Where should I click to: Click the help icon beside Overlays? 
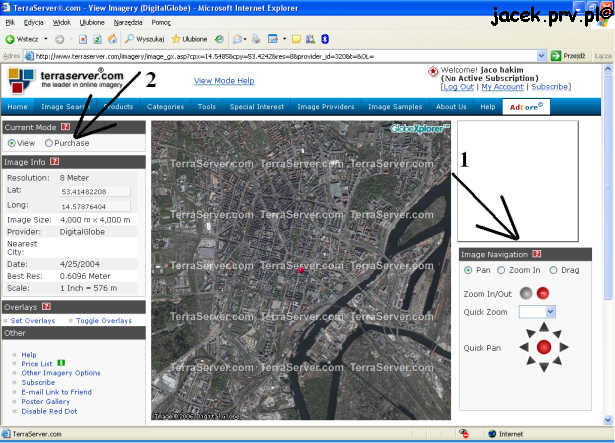click(x=46, y=306)
